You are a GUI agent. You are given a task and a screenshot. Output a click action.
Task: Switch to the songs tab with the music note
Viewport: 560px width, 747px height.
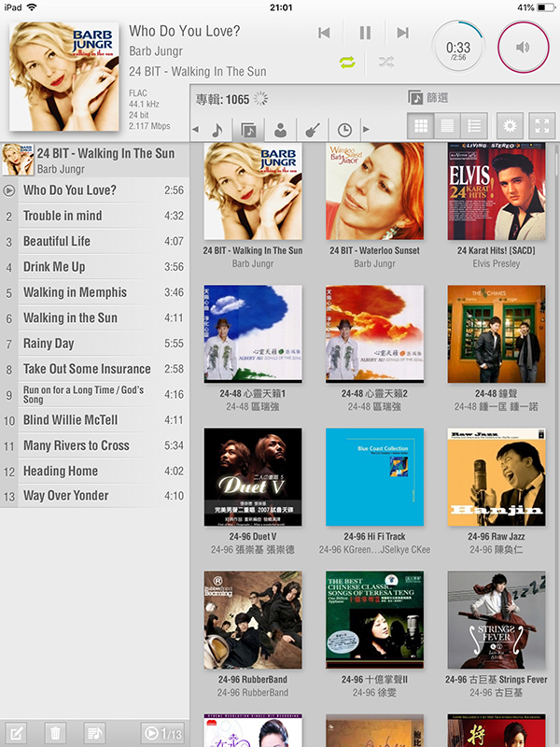217,130
